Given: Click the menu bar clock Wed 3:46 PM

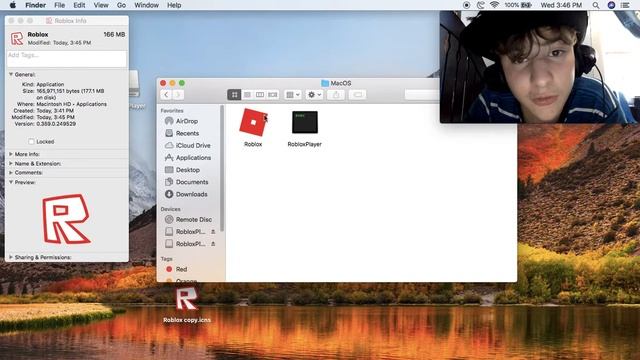Looking at the screenshot, I should coord(561,5).
